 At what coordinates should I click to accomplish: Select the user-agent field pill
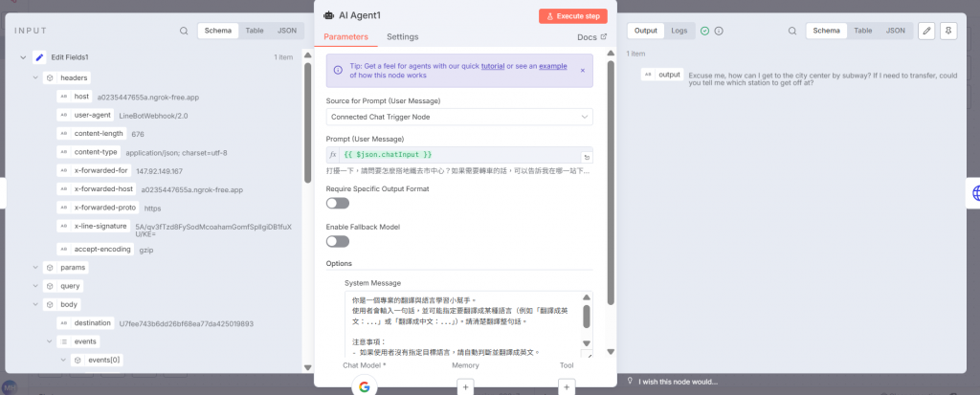(x=85, y=115)
